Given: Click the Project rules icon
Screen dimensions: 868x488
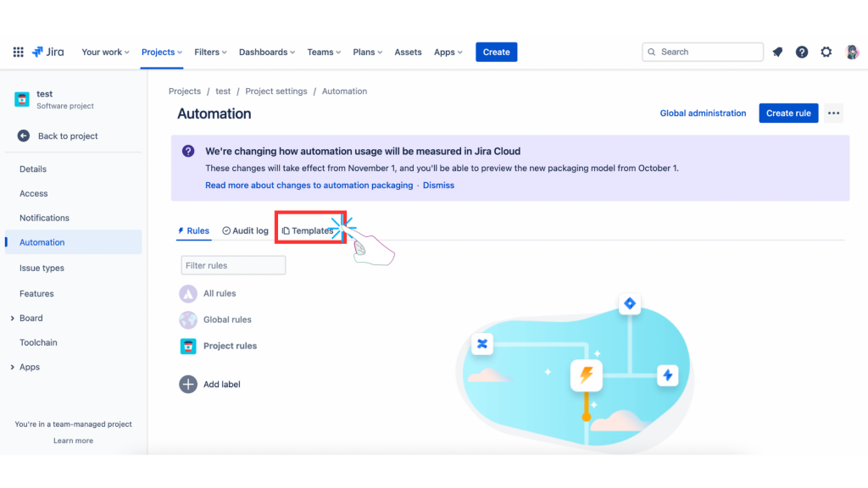Looking at the screenshot, I should tap(188, 347).
